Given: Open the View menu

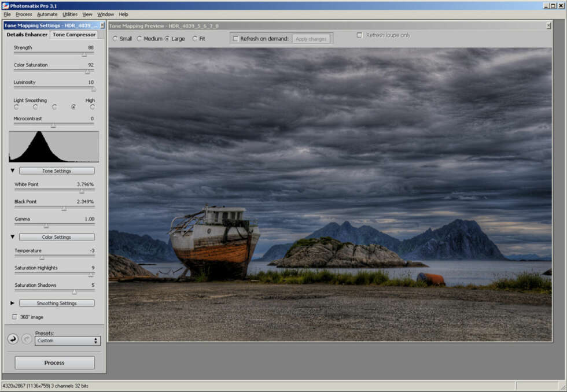Looking at the screenshot, I should [87, 14].
